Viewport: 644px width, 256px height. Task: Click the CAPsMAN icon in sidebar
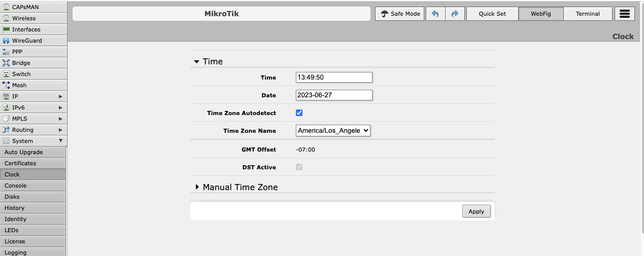click(x=6, y=7)
